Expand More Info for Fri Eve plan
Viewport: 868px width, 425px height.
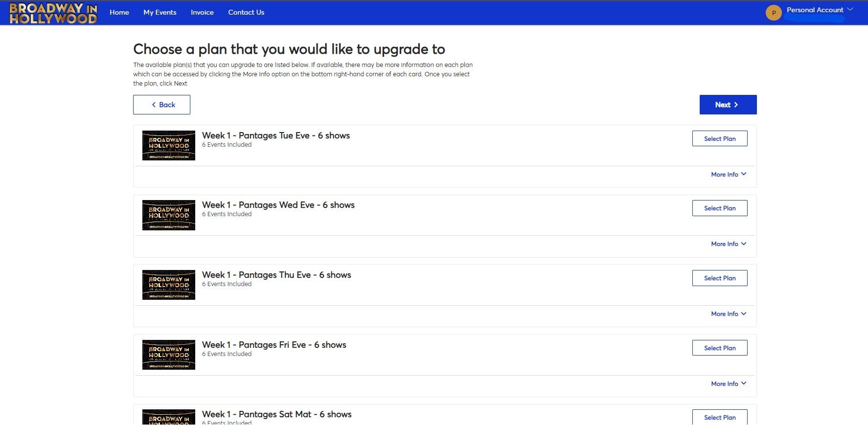(729, 383)
